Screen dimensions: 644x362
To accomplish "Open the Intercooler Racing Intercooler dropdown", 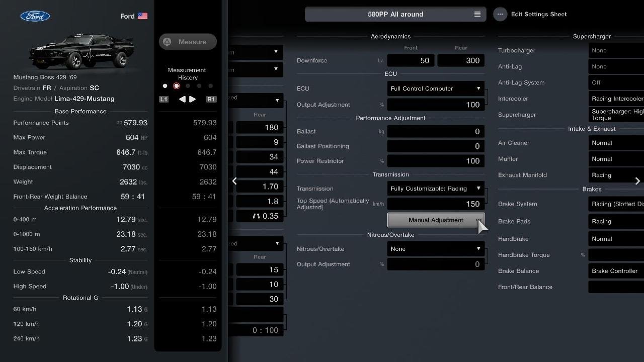I will tap(616, 99).
